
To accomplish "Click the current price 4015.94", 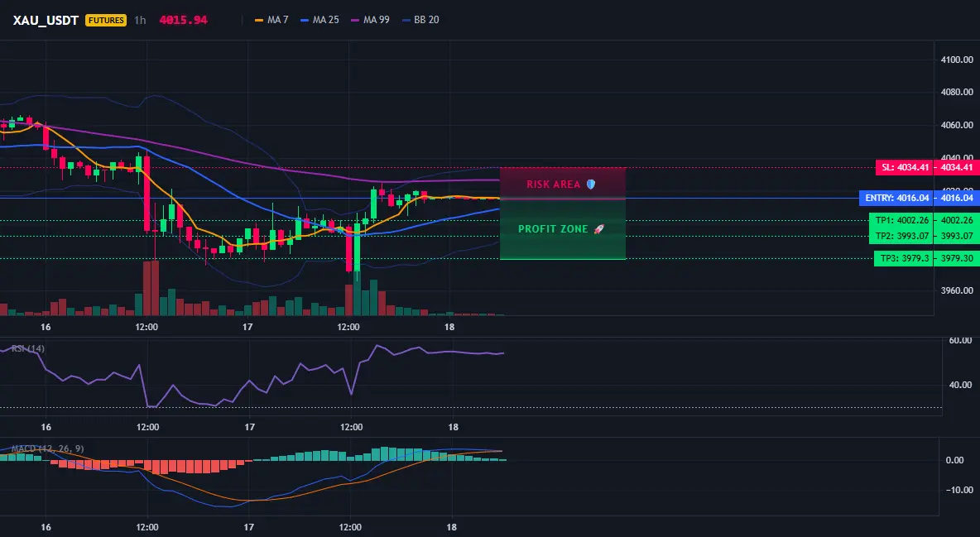I will tap(183, 20).
